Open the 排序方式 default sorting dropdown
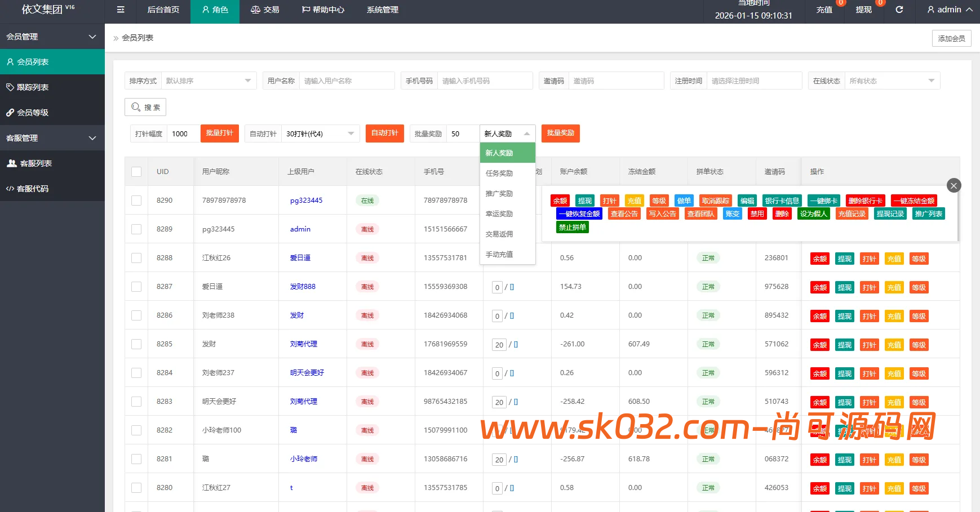The width and height of the screenshot is (980, 512). coord(209,81)
